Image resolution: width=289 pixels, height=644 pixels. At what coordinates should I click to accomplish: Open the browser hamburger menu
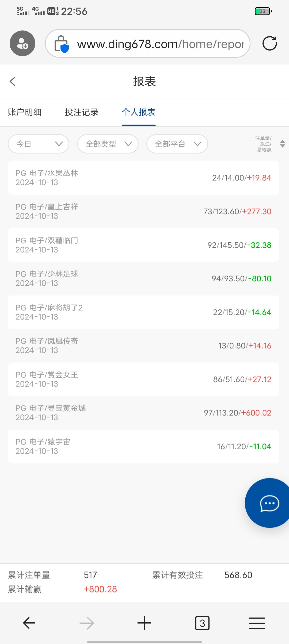[x=257, y=623]
